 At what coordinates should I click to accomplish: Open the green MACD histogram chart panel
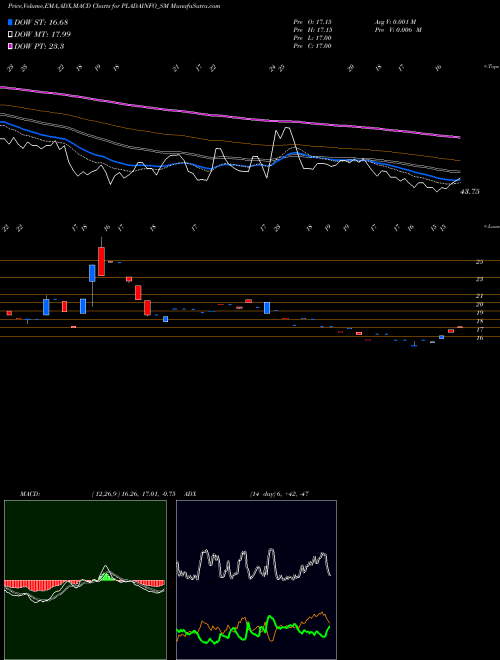tap(85, 580)
